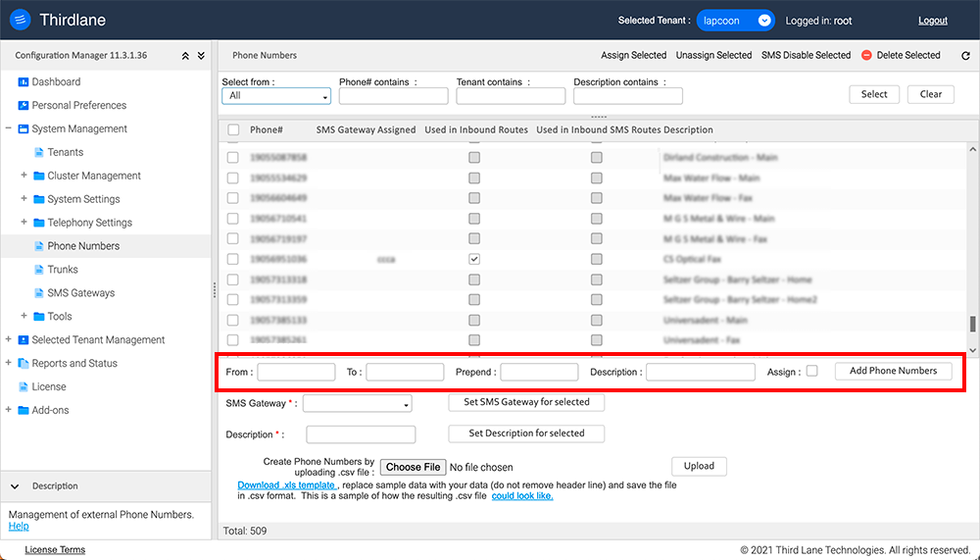Image resolution: width=980 pixels, height=560 pixels.
Task: Toggle inbound SMS checkbox for Universadent - Fax
Action: [597, 340]
